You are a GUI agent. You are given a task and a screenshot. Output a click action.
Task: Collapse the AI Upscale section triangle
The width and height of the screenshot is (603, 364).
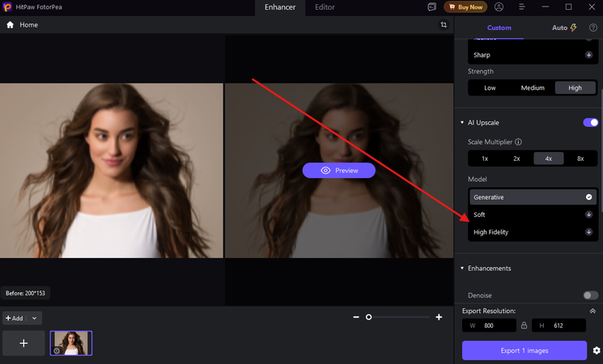462,123
